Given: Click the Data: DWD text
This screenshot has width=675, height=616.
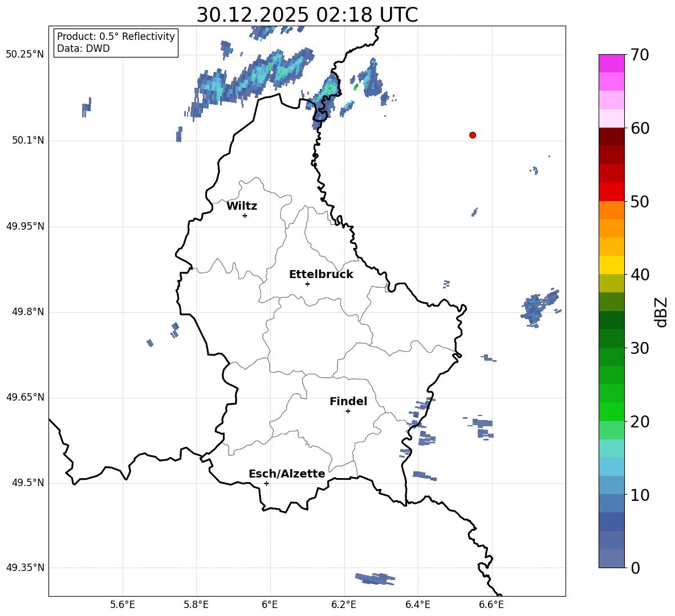Looking at the screenshot, I should tap(83, 48).
